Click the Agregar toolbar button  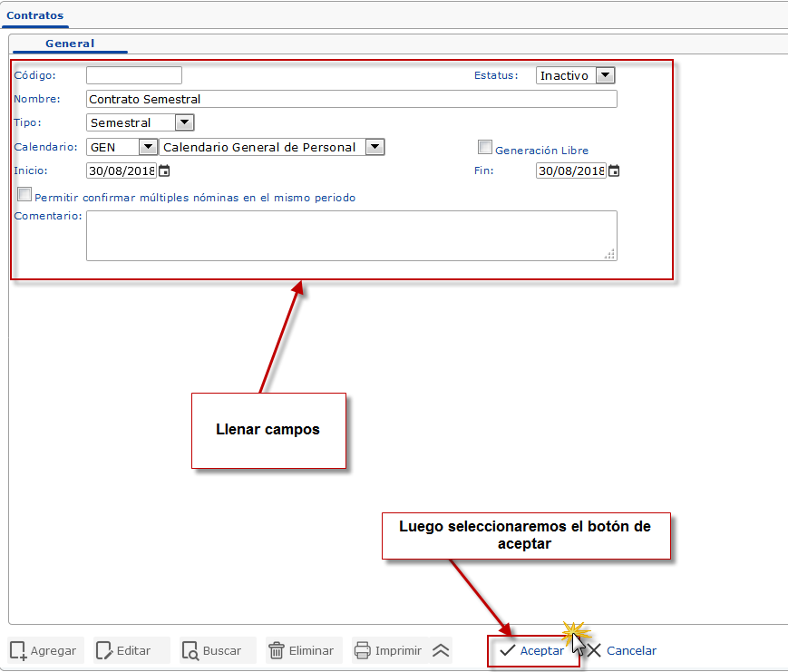point(44,650)
